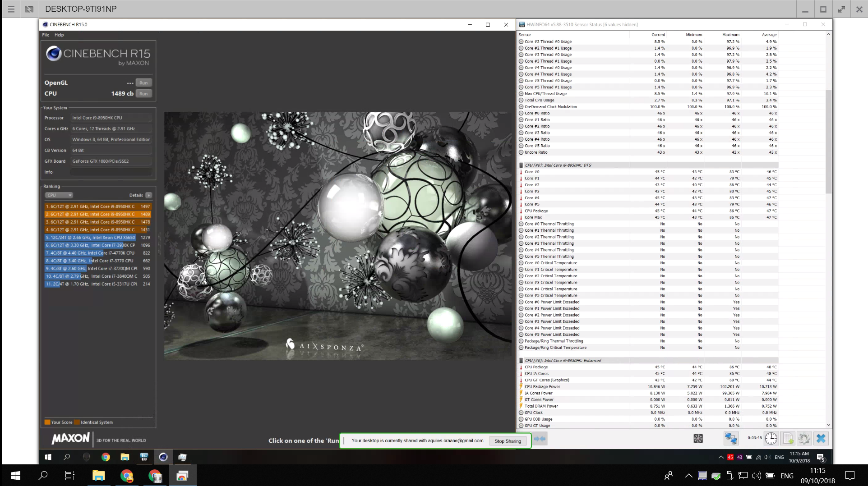Open local Action Center notification icon
This screenshot has width=868, height=486.
click(850, 476)
